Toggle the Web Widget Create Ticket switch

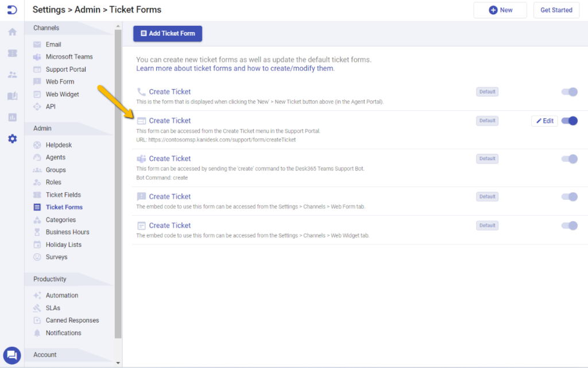569,226
